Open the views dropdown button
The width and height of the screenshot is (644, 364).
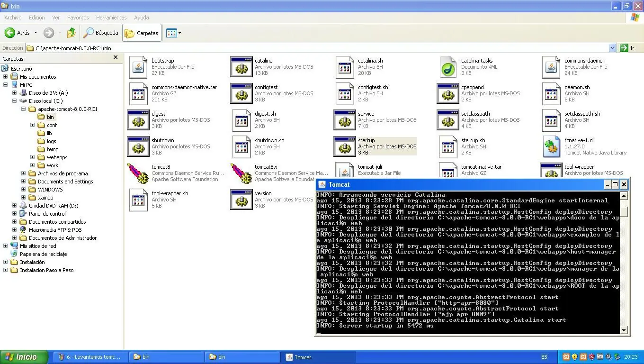click(173, 33)
